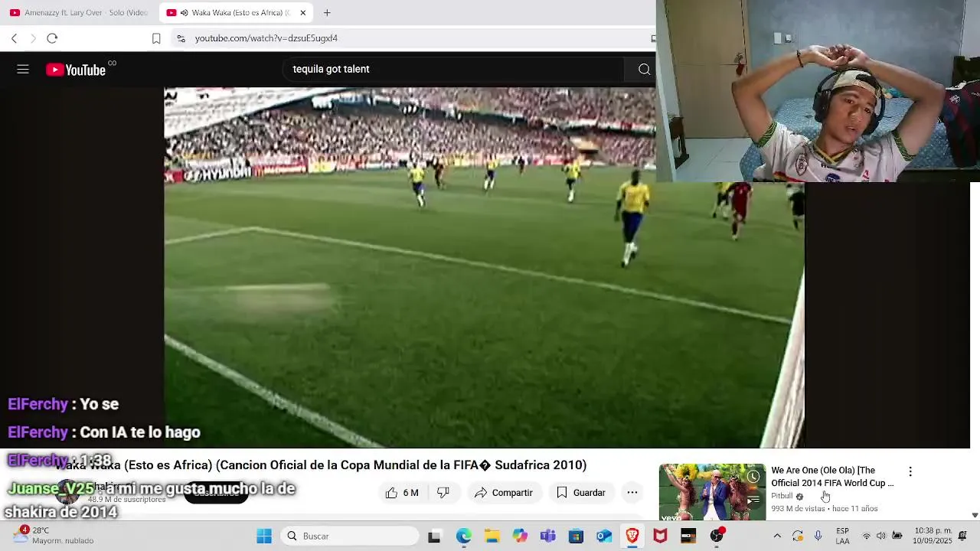Image resolution: width=980 pixels, height=551 pixels.
Task: View site information next to the URL
Action: [x=181, y=38]
